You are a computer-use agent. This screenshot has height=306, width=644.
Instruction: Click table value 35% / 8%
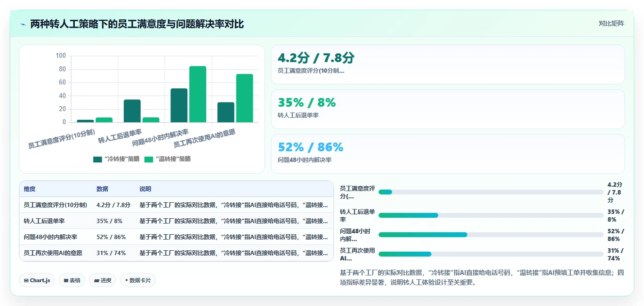pyautogui.click(x=109, y=221)
